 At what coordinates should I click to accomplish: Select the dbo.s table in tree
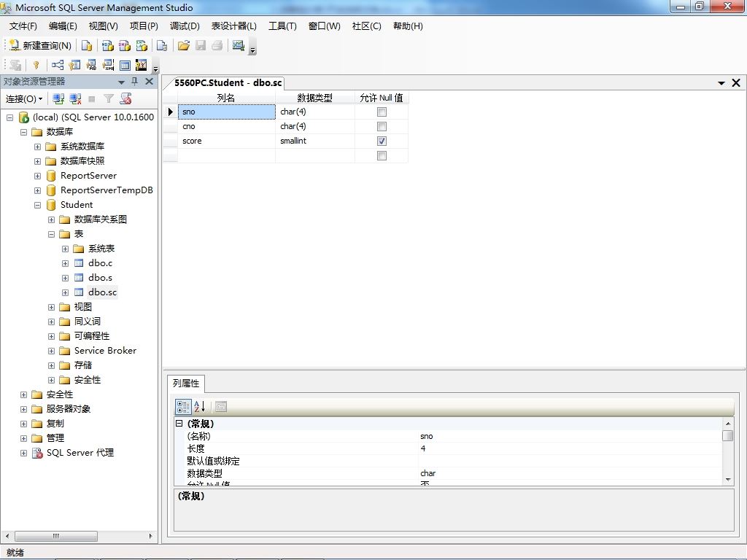(x=100, y=278)
